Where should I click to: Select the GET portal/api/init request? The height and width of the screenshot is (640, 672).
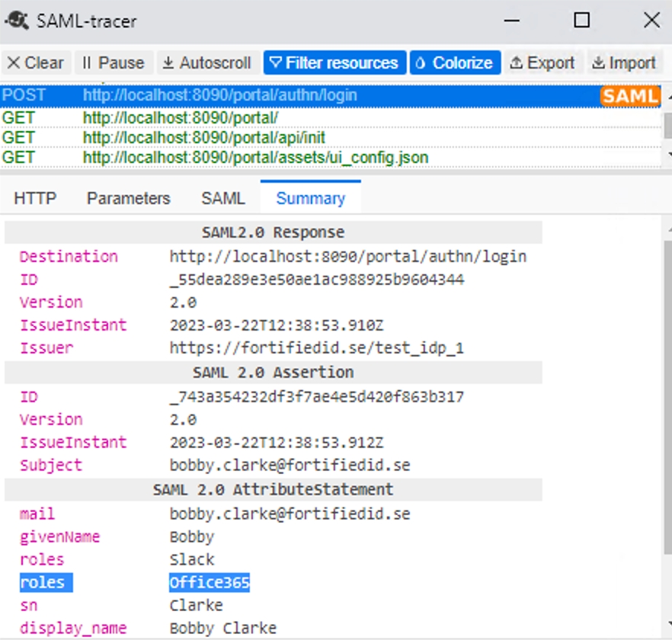click(204, 137)
